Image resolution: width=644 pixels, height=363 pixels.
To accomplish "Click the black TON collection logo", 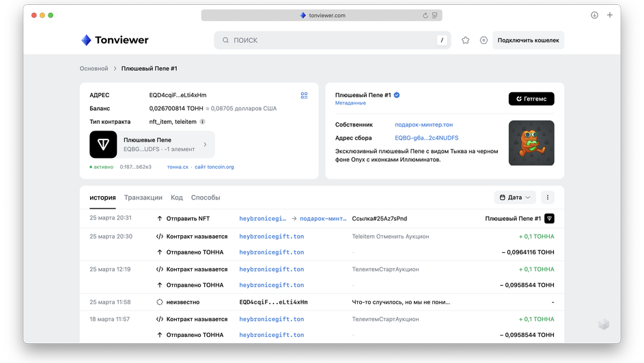I will coord(103,144).
